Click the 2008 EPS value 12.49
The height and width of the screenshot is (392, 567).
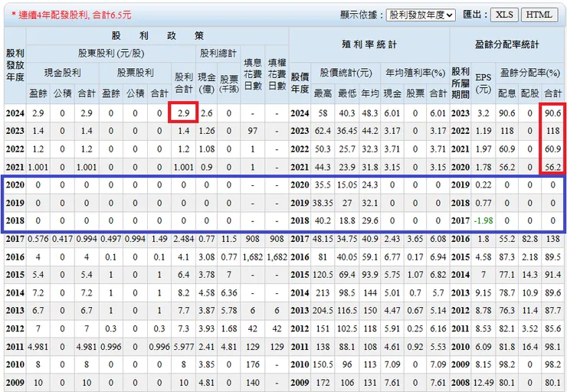(x=483, y=382)
